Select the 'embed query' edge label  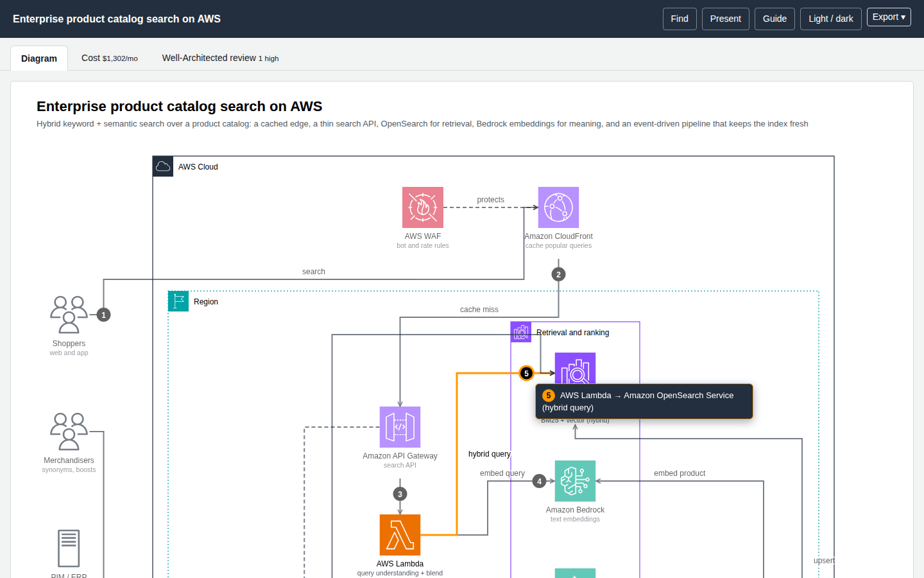click(x=502, y=473)
